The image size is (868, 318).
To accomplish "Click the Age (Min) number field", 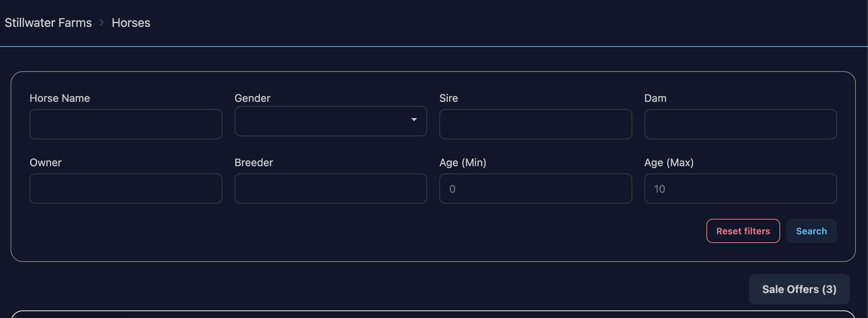I will 535,189.
